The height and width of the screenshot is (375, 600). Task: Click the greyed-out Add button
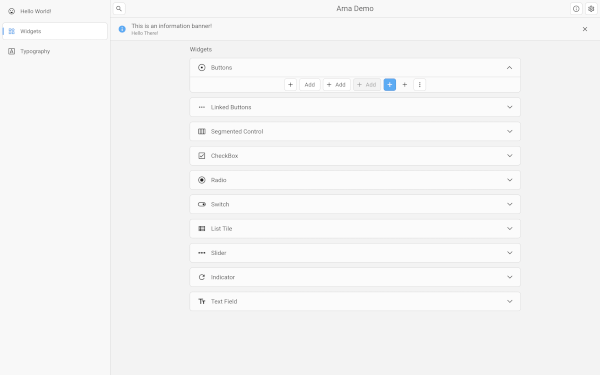click(367, 85)
